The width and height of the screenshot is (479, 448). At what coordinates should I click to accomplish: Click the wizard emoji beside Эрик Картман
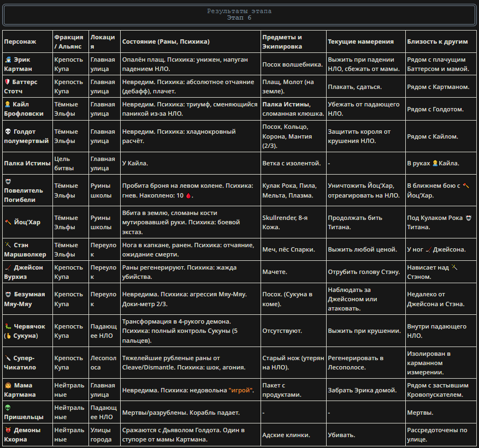click(x=8, y=59)
